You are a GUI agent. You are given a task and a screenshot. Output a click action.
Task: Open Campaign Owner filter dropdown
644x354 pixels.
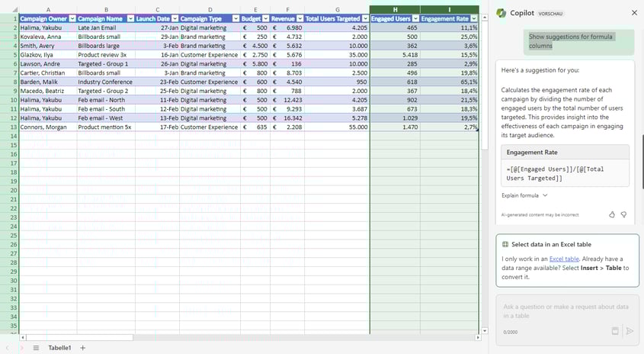coord(72,18)
